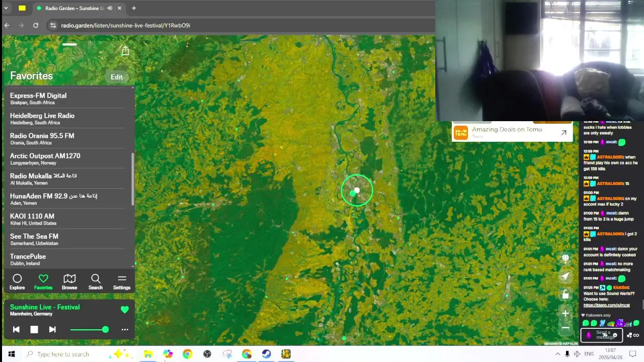Open the tab search dropdown

(x=6, y=8)
